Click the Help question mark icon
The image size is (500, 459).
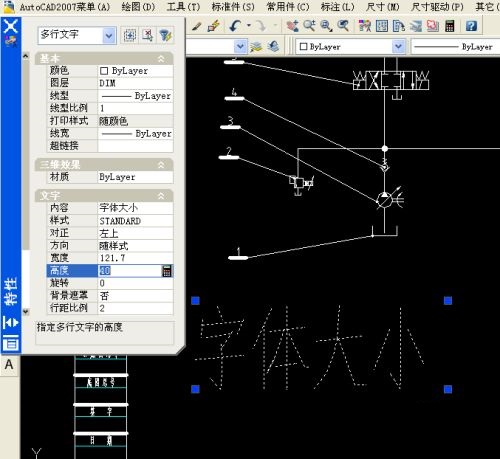pyautogui.click(x=471, y=26)
